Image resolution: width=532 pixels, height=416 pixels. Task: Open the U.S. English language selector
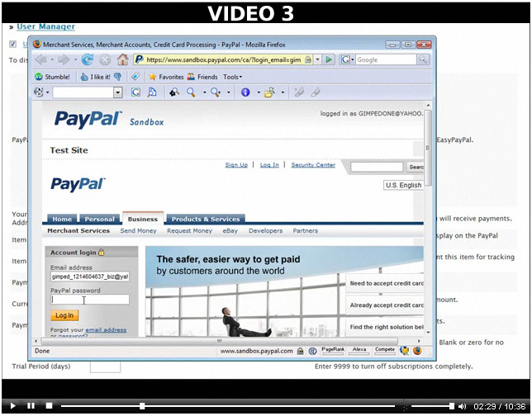coord(403,185)
